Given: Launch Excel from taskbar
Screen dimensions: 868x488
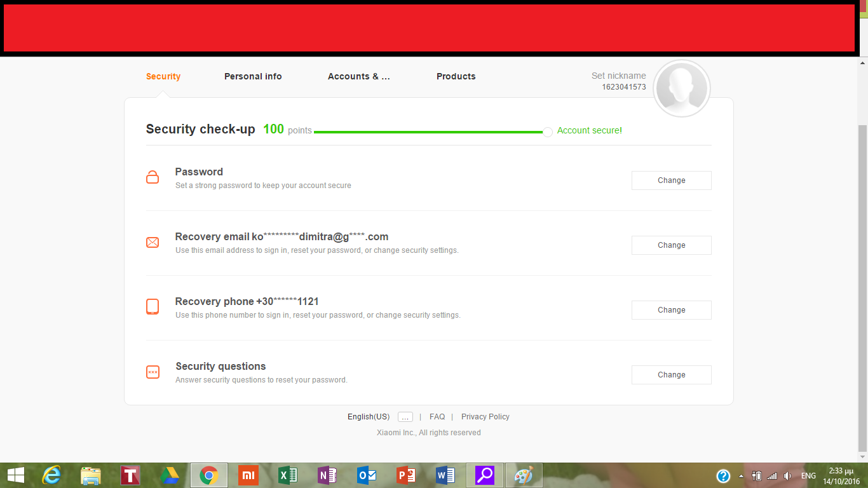Looking at the screenshot, I should (288, 475).
